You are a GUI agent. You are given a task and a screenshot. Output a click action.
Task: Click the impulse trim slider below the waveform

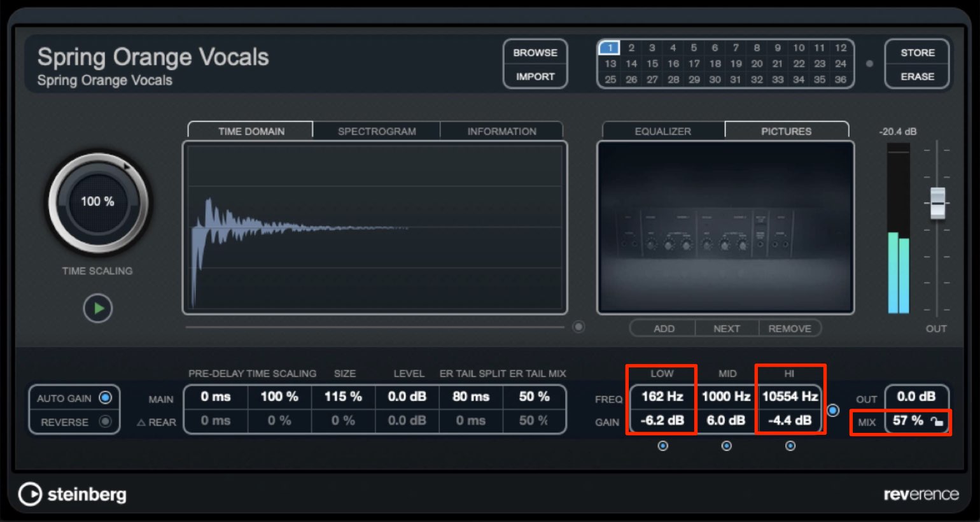point(375,327)
